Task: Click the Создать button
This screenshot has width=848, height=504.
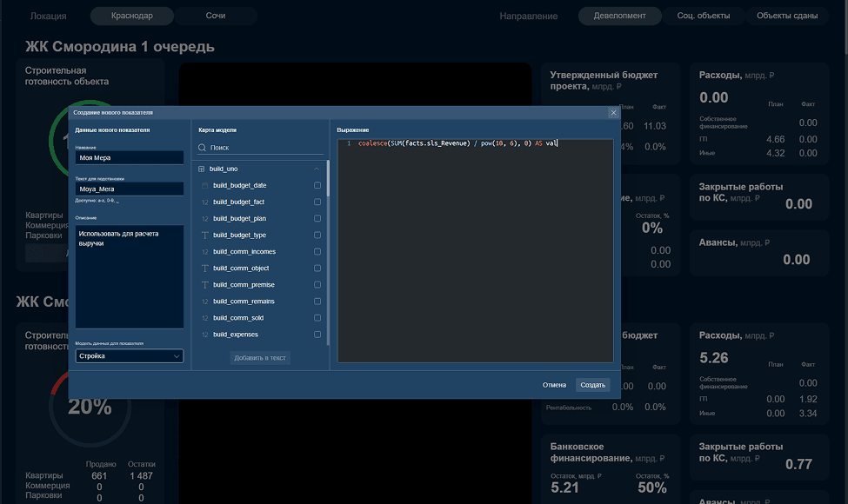Action: pos(593,385)
